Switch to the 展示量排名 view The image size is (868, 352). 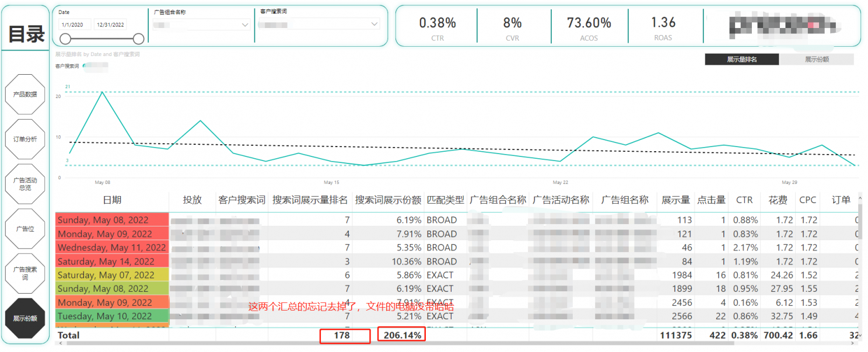[741, 59]
